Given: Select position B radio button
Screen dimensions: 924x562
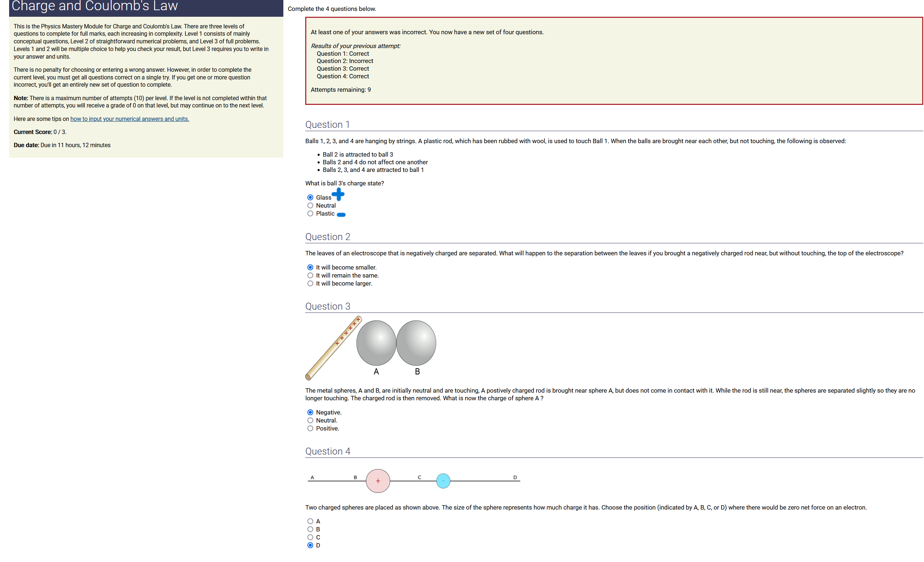Looking at the screenshot, I should click(x=310, y=529).
